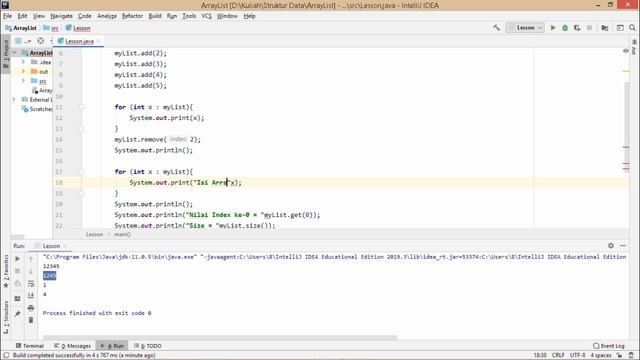Open the Event Log

[x=609, y=346]
